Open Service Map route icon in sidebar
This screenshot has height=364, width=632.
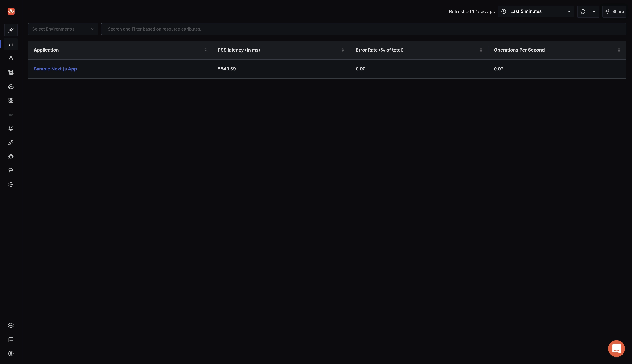click(x=11, y=170)
